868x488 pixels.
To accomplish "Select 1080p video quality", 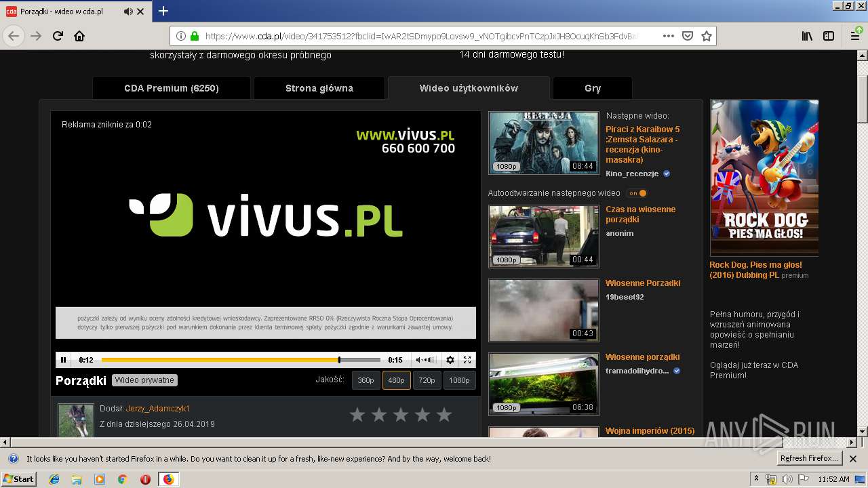I will tap(459, 380).
